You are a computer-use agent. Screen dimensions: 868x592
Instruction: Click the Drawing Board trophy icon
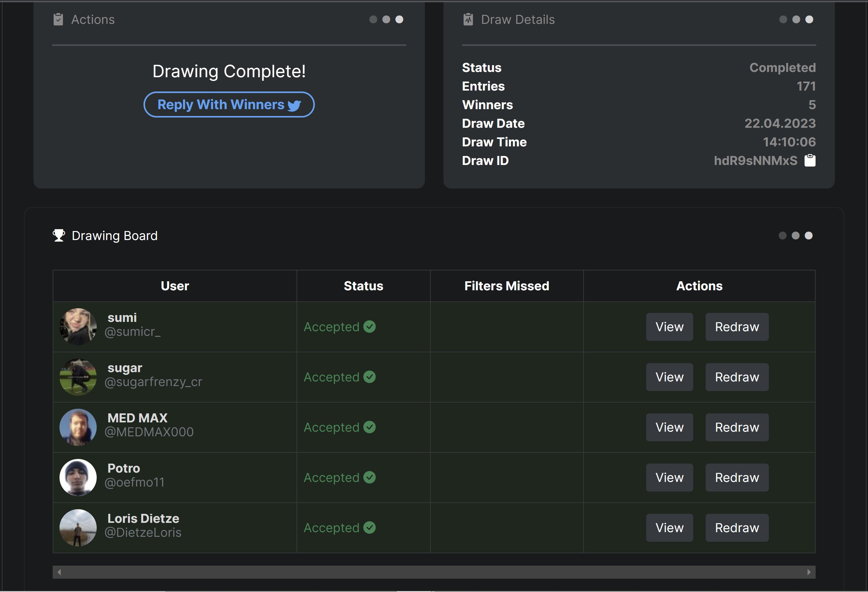pyautogui.click(x=59, y=235)
